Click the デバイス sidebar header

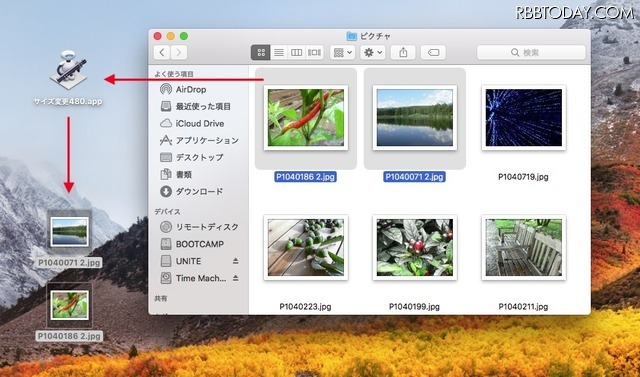pyautogui.click(x=167, y=211)
